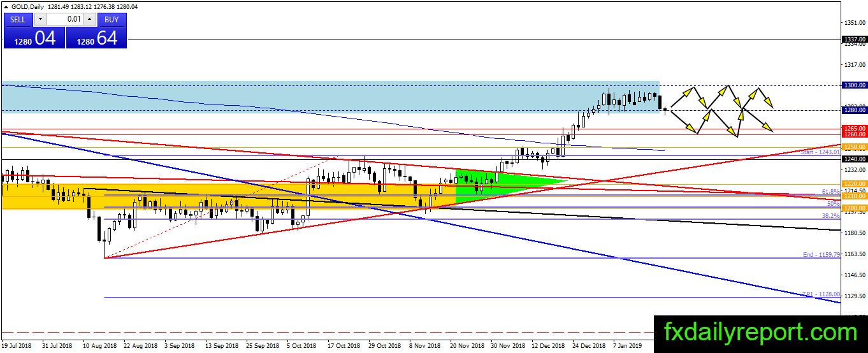
Task: Click the TP1 - 1128.00 label
Action: (821, 294)
